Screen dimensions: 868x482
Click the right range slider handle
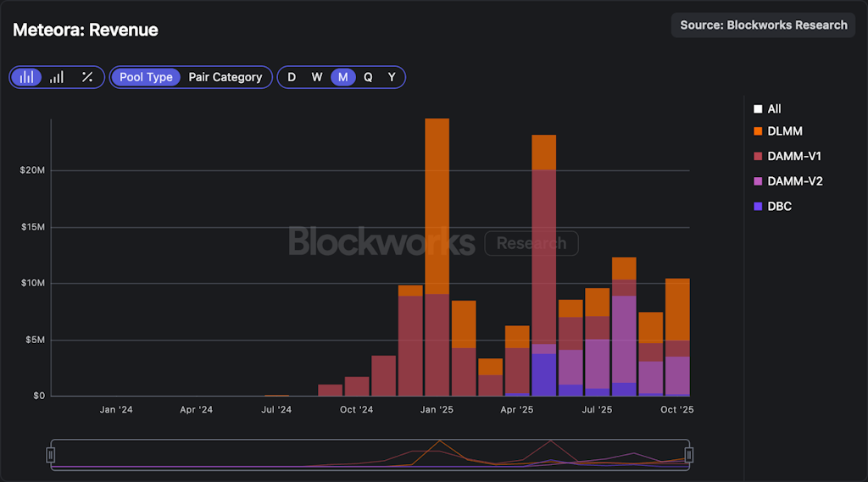tap(688, 456)
